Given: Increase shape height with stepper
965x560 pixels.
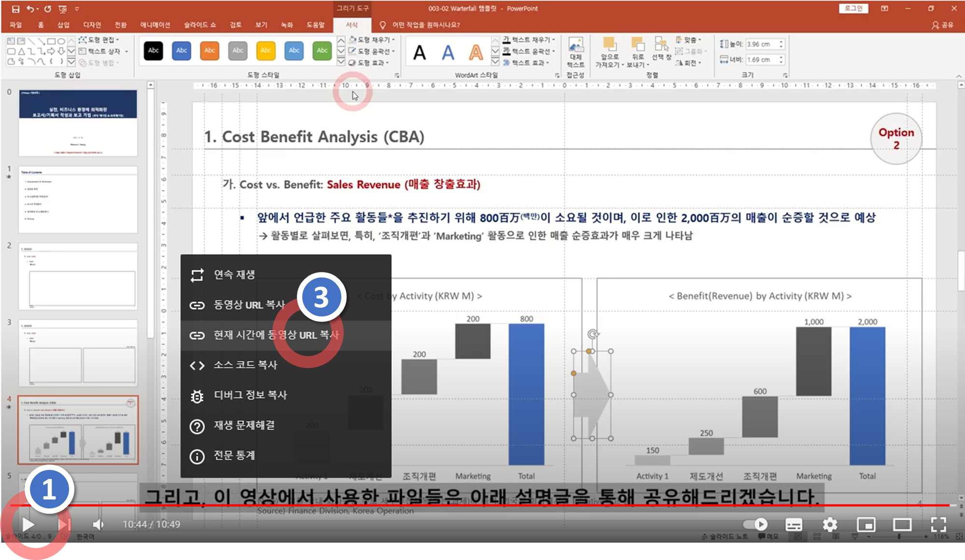Looking at the screenshot, I should [781, 41].
